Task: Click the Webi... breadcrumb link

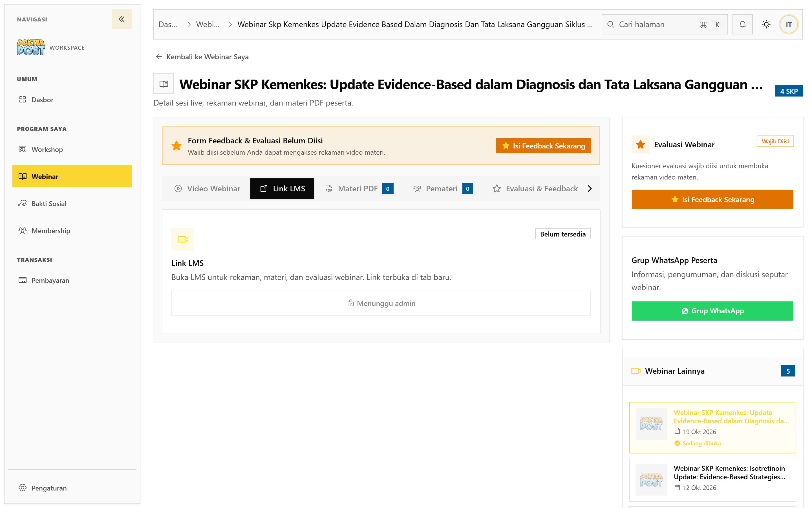Action: [x=208, y=24]
